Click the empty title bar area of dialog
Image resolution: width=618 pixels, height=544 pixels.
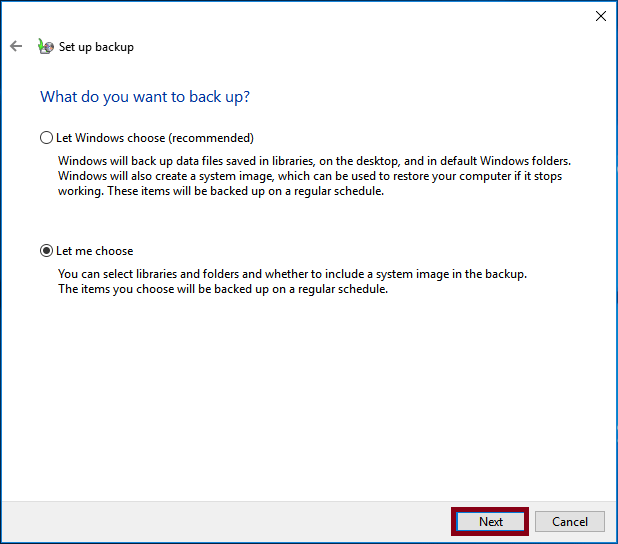click(x=300, y=16)
